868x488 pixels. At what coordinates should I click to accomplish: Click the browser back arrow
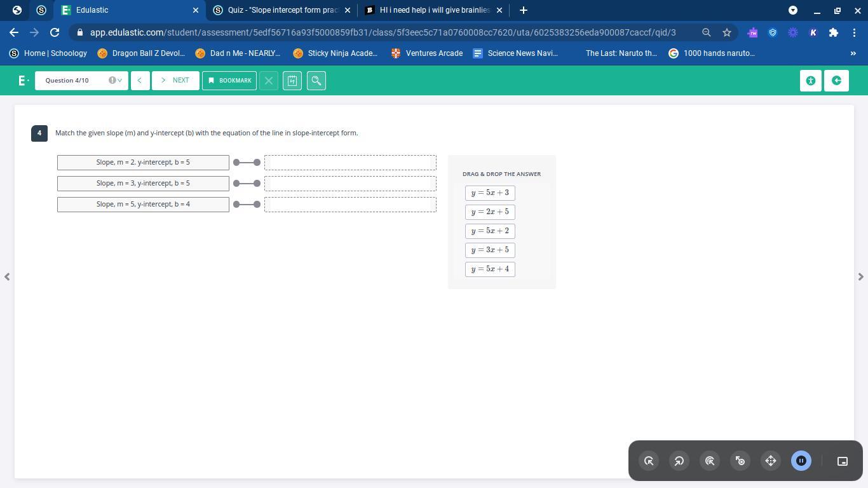pos(14,32)
